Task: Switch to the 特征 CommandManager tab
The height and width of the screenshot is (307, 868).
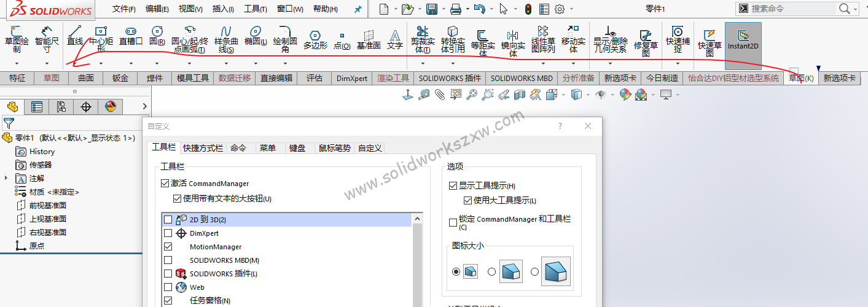Action: [18, 78]
